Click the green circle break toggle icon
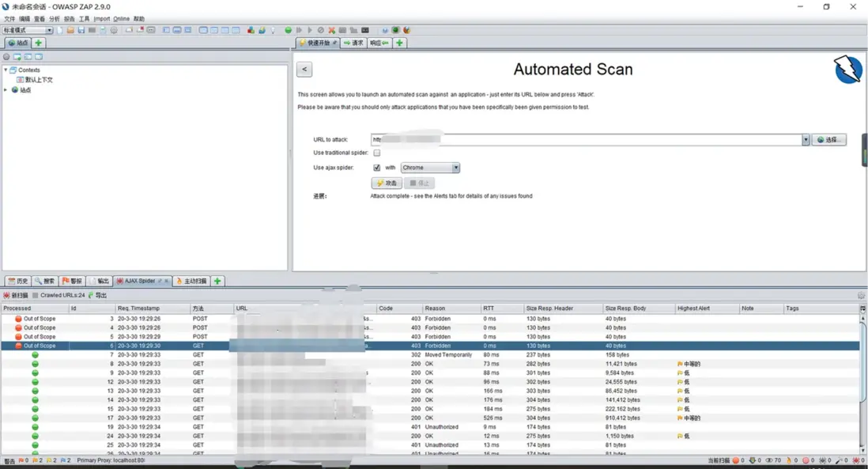Viewport: 868px width, 469px height. pos(288,30)
